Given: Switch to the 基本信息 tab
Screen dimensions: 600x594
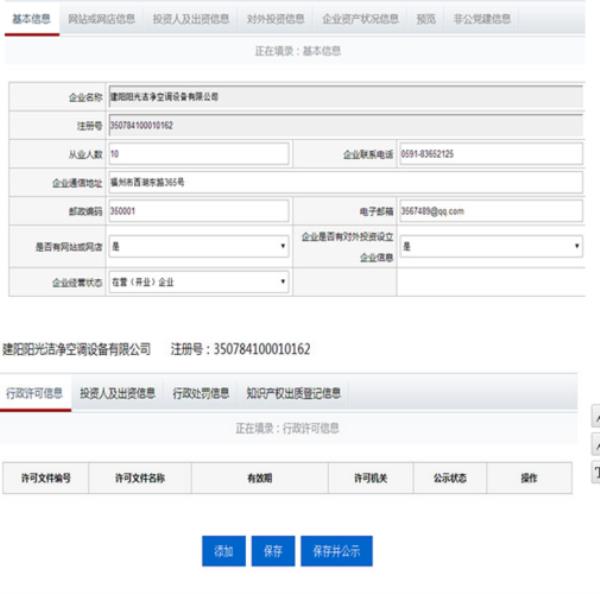Looking at the screenshot, I should tap(31, 19).
